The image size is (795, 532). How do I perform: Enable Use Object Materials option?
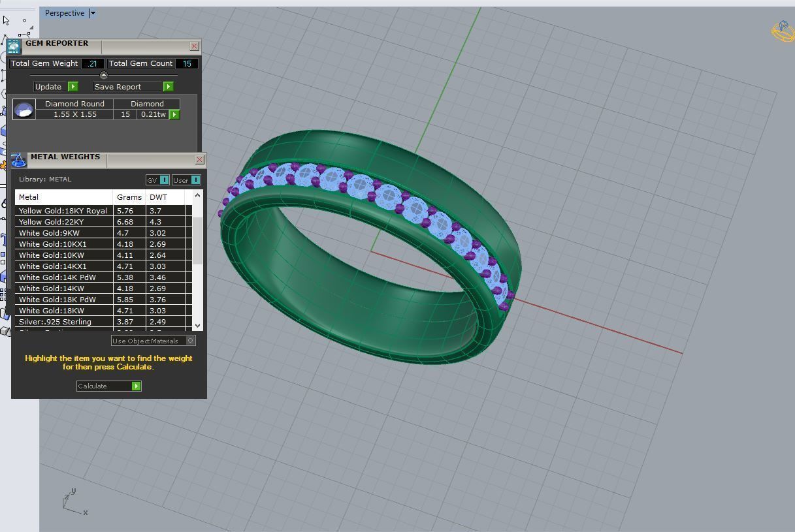(x=154, y=341)
